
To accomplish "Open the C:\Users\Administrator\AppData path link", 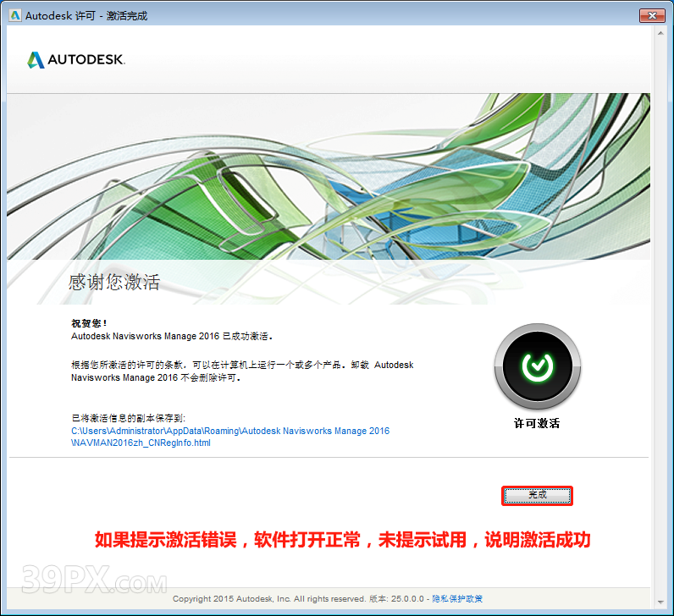I will coord(230,431).
